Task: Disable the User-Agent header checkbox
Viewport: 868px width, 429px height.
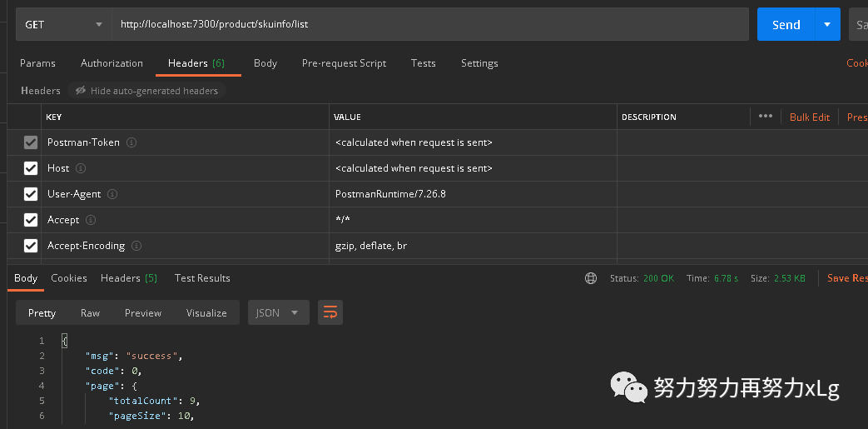Action: point(31,194)
